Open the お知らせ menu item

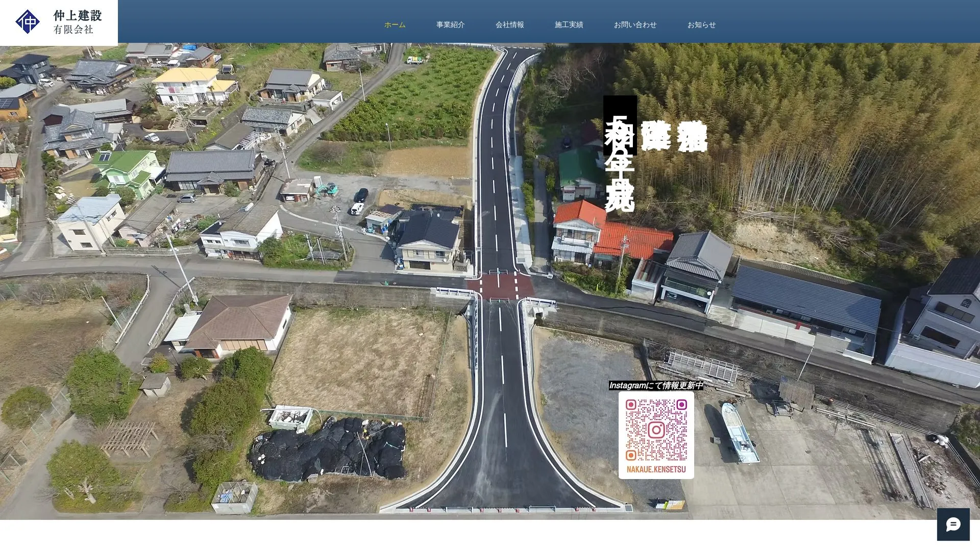(701, 24)
